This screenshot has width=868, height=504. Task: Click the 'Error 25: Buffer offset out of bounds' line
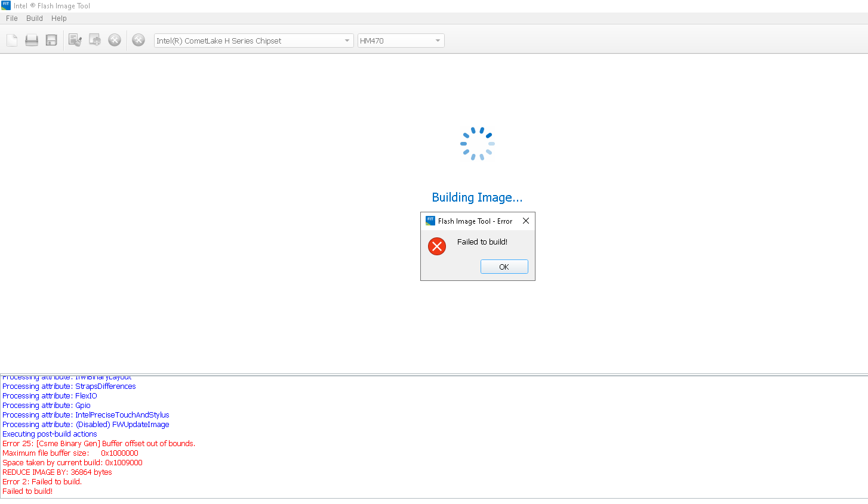[x=99, y=444]
